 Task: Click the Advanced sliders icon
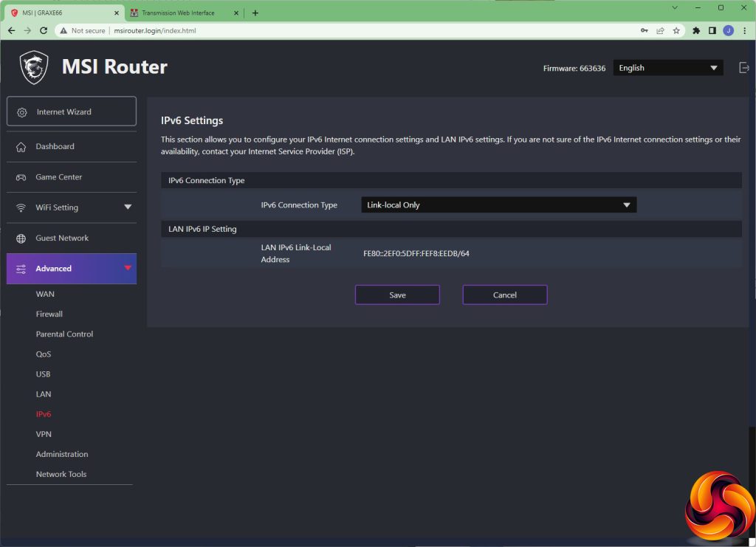click(x=21, y=269)
